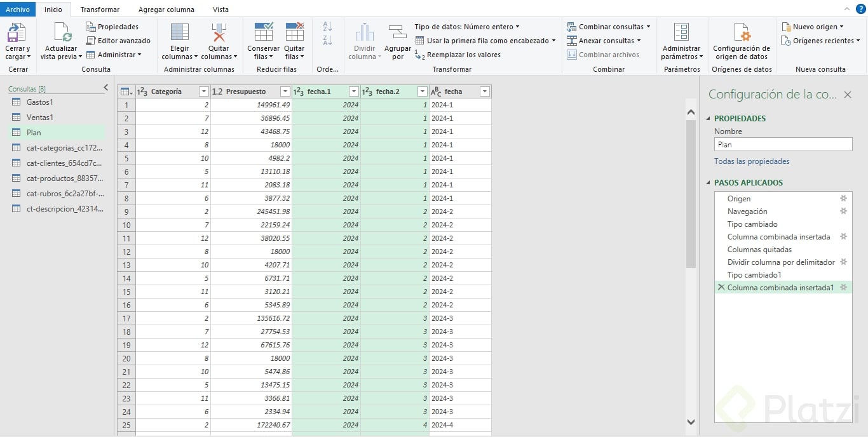Click the Nombre text field
This screenshot has width=868, height=437.
click(x=783, y=144)
